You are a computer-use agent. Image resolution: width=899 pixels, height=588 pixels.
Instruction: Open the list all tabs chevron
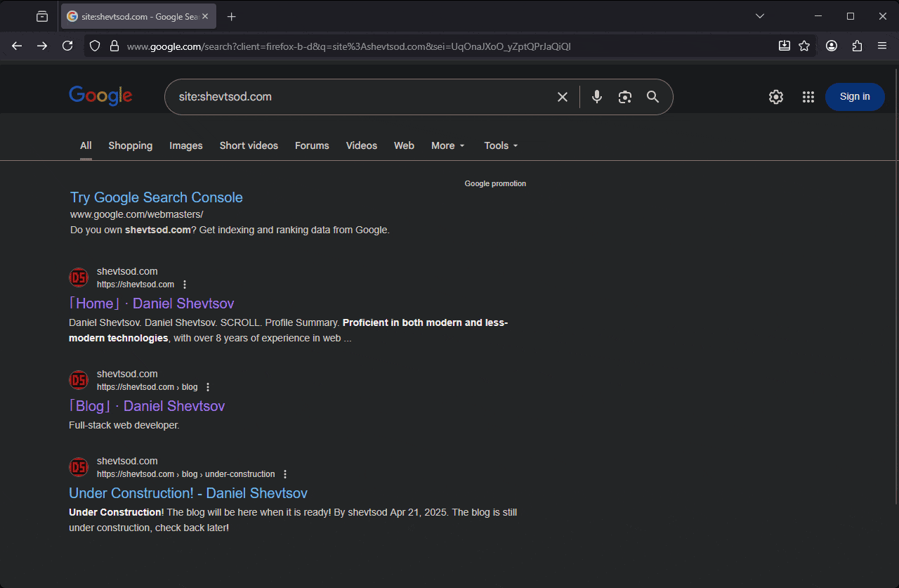760,16
